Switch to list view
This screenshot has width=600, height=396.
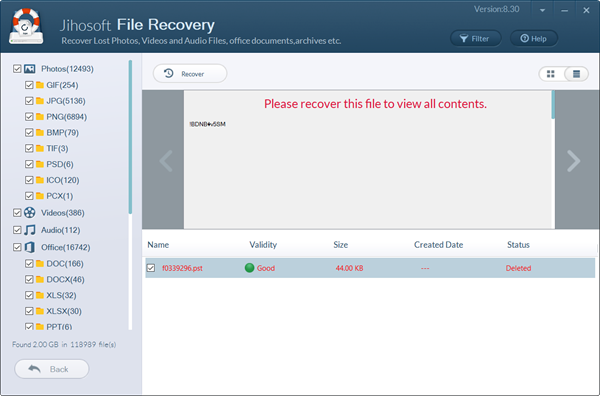coord(576,74)
